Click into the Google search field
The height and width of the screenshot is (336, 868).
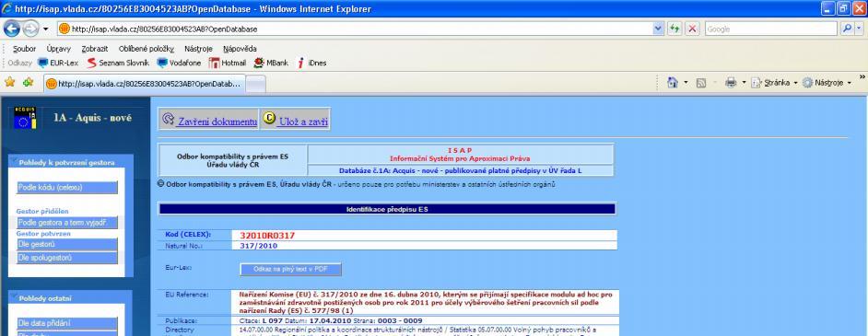[770, 29]
